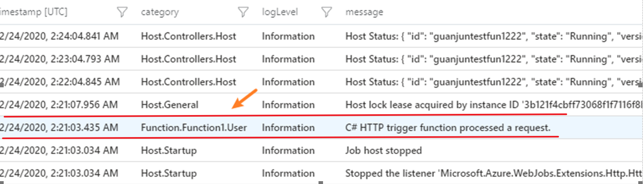Click the logLevel column header
The width and height of the screenshot is (644, 184).
coord(280,12)
